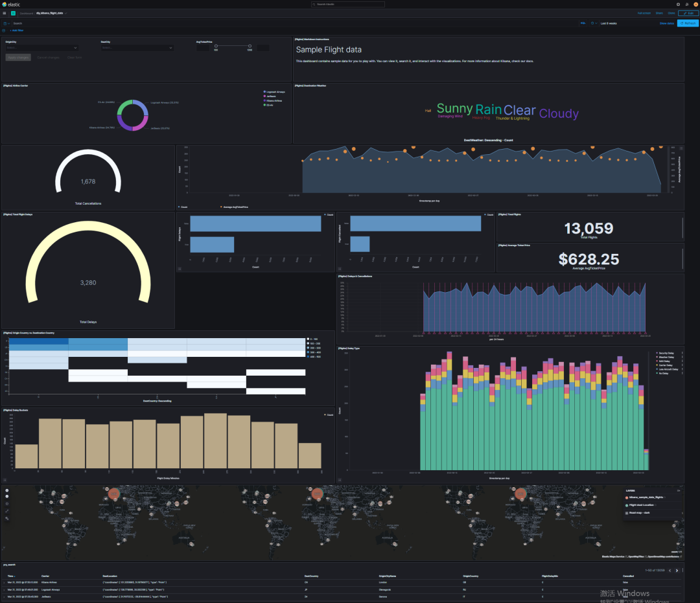The image size is (700, 603).
Task: Click Add filter link
Action: click(x=17, y=30)
